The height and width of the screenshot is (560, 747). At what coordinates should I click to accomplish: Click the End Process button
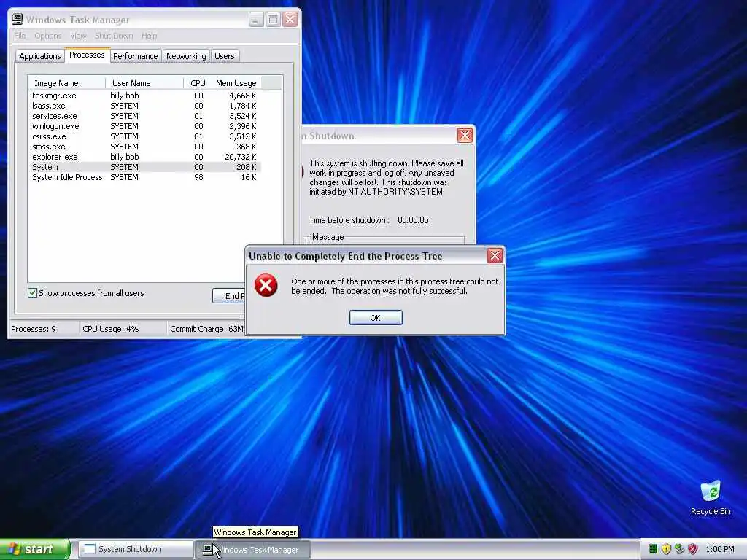[x=228, y=296]
